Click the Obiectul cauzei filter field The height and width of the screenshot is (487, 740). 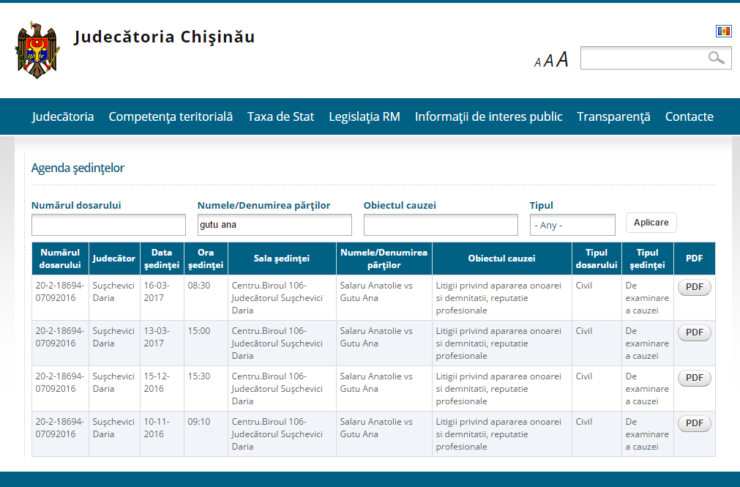(x=441, y=225)
